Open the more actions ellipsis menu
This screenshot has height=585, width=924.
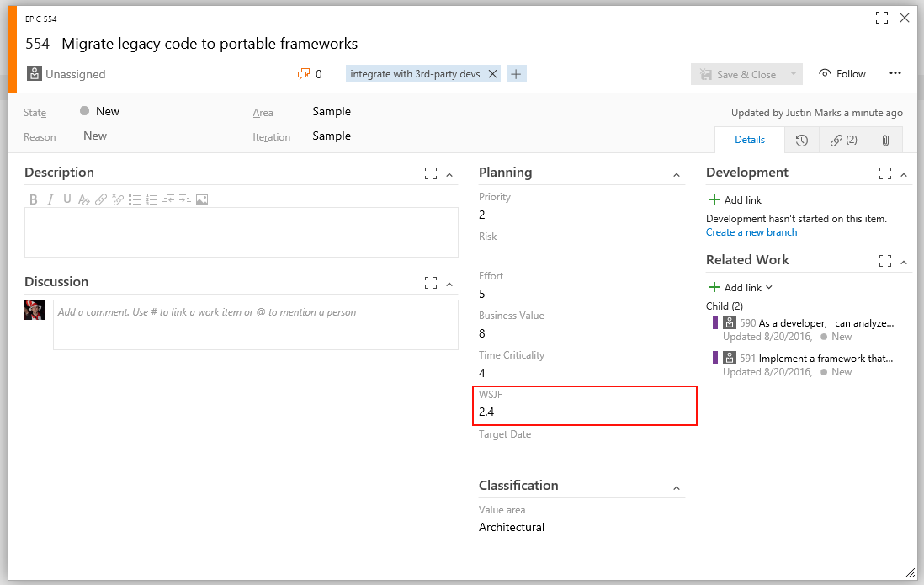pos(895,73)
